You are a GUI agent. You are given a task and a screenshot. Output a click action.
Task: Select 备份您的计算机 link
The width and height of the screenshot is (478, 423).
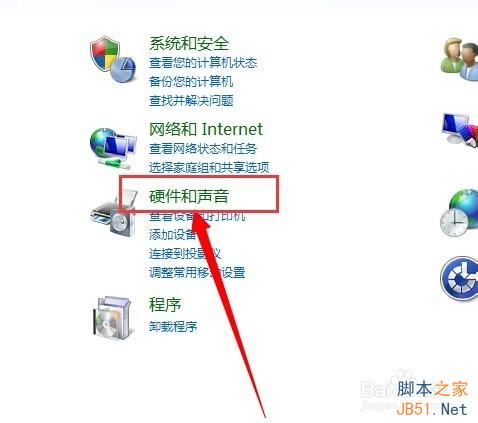pos(191,82)
